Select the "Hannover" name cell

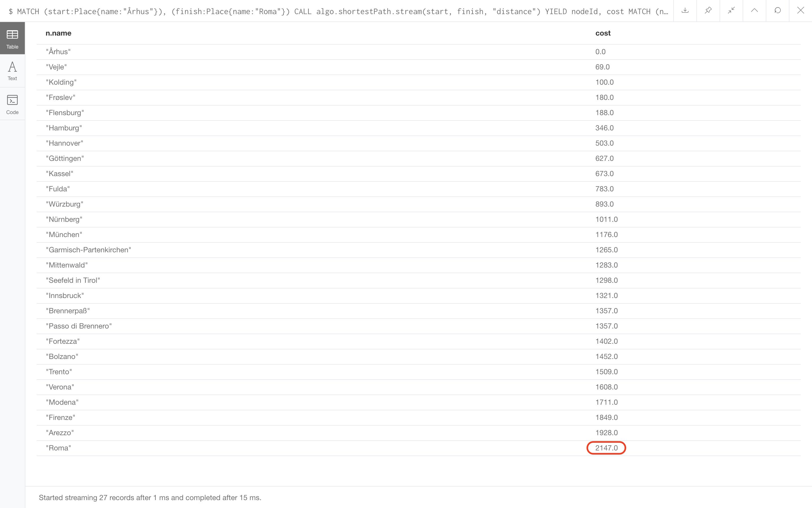(64, 143)
